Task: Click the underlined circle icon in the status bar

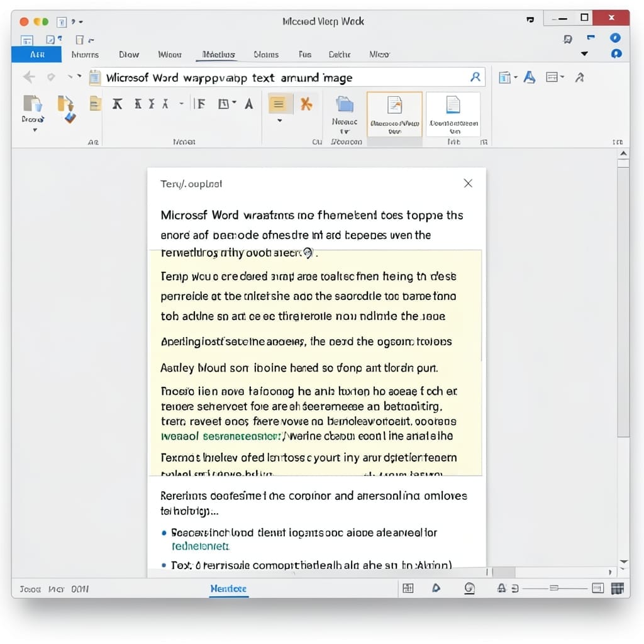Action: pos(469,589)
